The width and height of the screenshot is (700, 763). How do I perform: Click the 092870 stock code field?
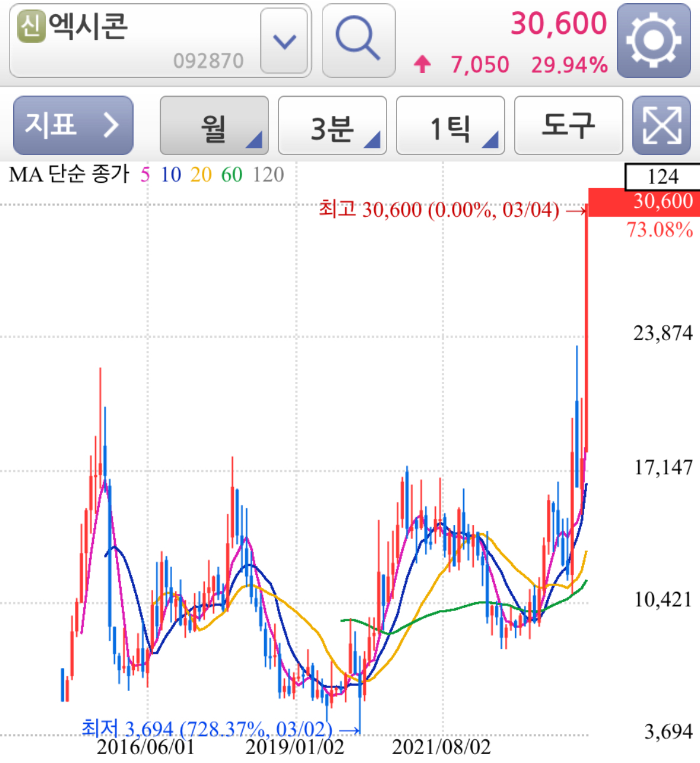coord(209,59)
